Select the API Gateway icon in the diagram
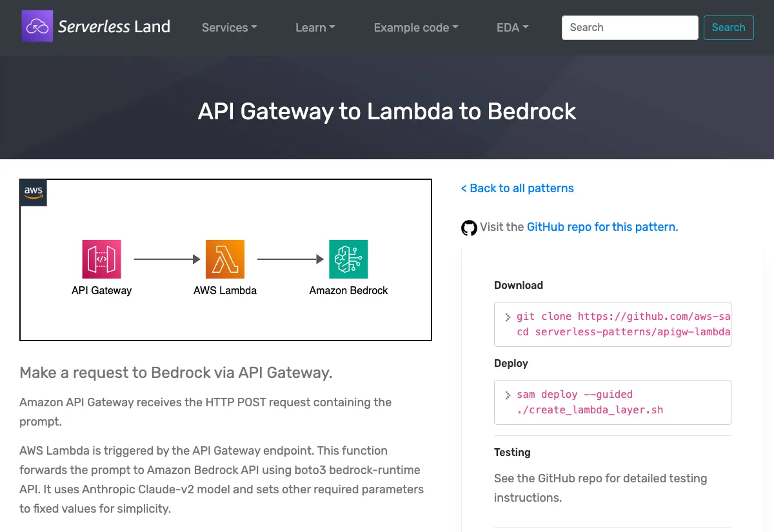This screenshot has height=532, width=774. tap(101, 259)
